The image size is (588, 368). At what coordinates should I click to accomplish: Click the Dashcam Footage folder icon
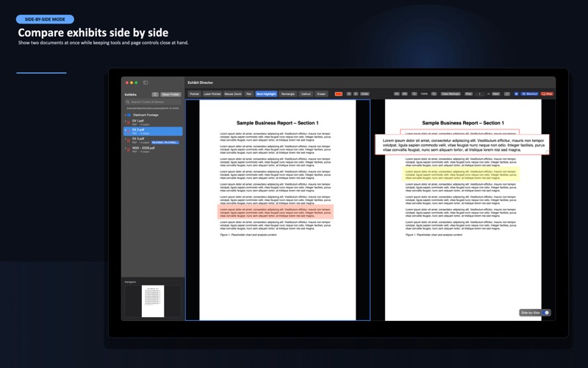click(x=129, y=115)
